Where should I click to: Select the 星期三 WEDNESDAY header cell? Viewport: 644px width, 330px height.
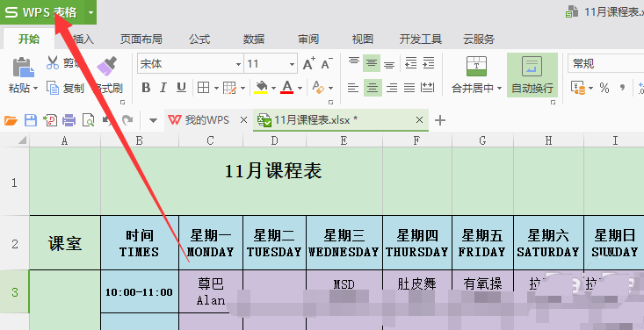coord(344,243)
